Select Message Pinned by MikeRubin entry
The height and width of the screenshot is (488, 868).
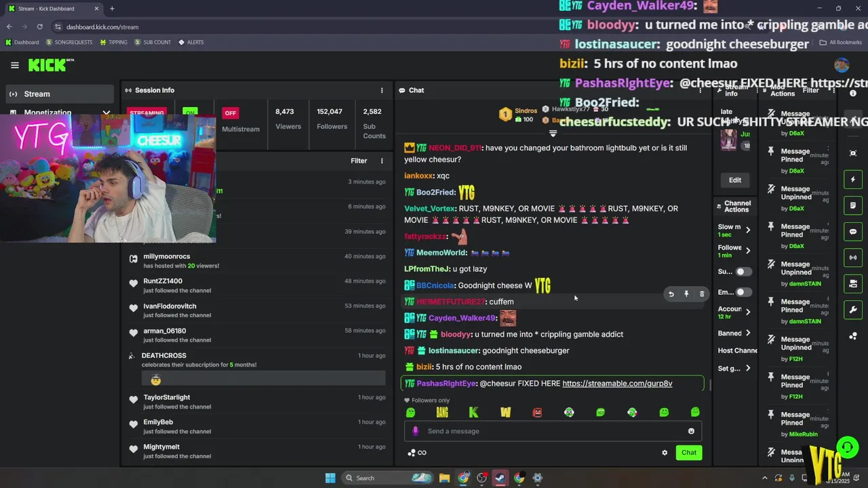[799, 426]
